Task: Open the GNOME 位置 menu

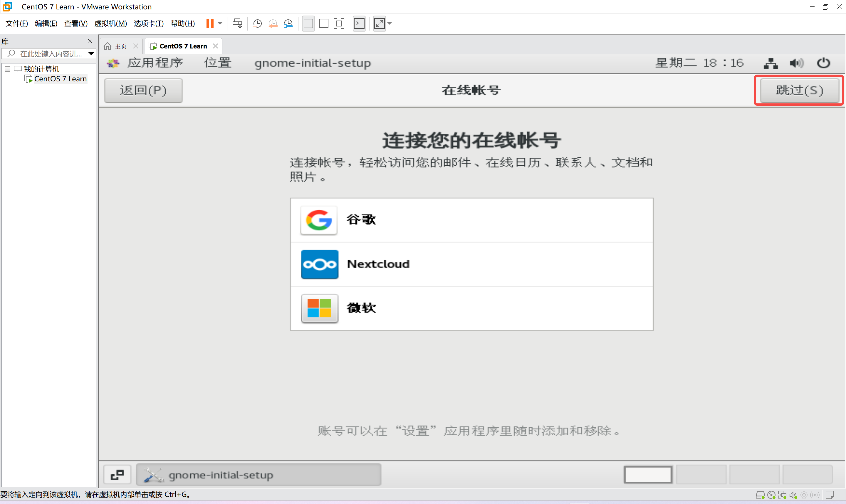Action: click(218, 63)
